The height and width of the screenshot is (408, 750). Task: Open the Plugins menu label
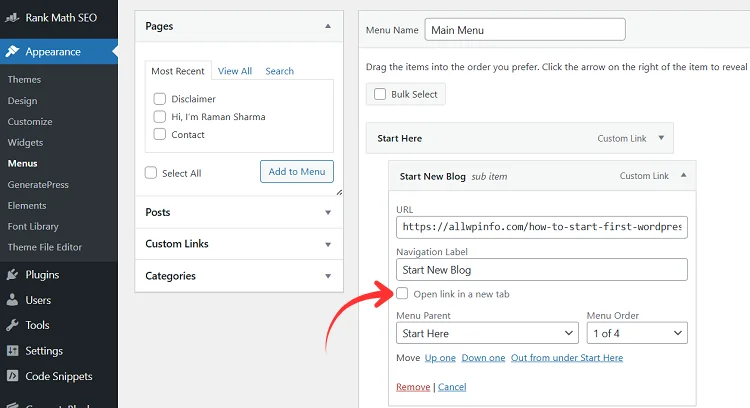42,275
